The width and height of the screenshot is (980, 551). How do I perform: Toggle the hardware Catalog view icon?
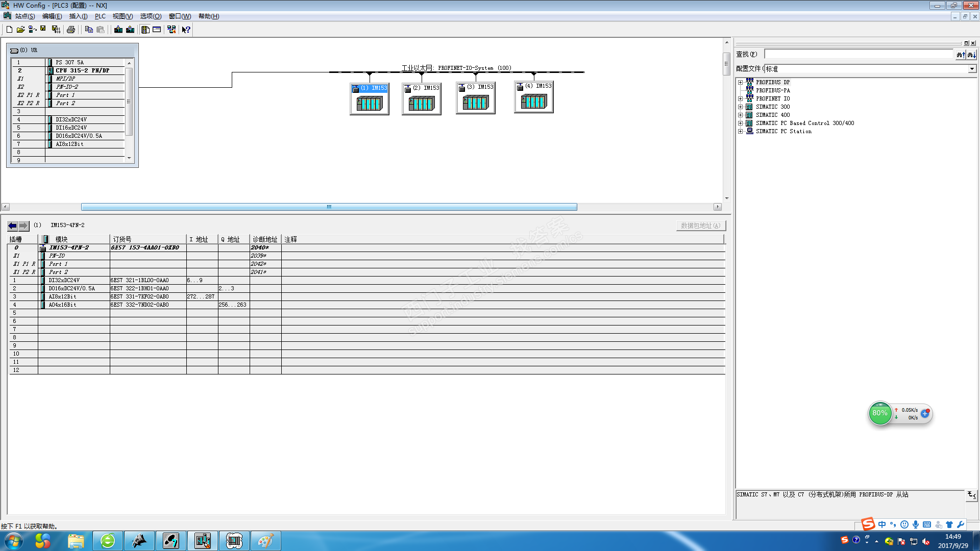point(145,30)
